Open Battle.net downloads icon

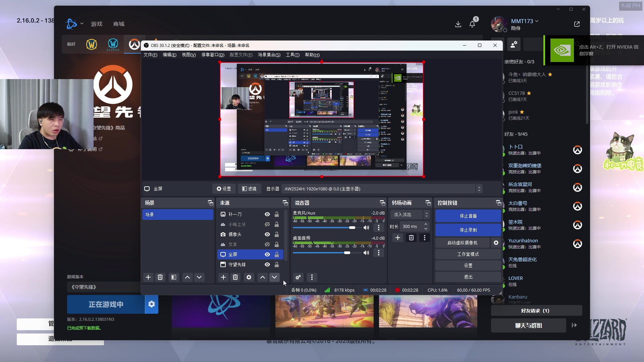coord(458,24)
